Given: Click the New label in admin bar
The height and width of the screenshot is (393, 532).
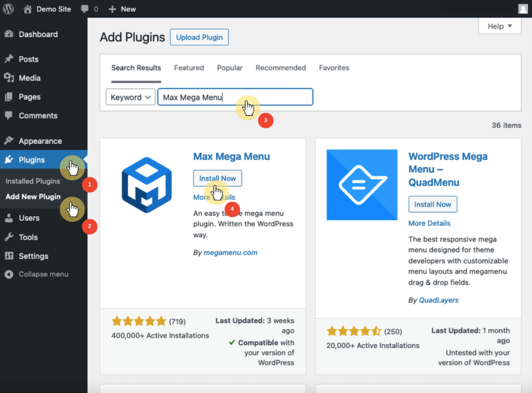Looking at the screenshot, I should (128, 9).
